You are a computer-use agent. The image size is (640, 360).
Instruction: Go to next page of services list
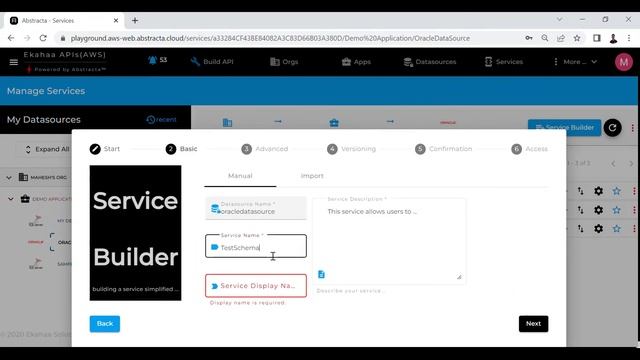631,164
